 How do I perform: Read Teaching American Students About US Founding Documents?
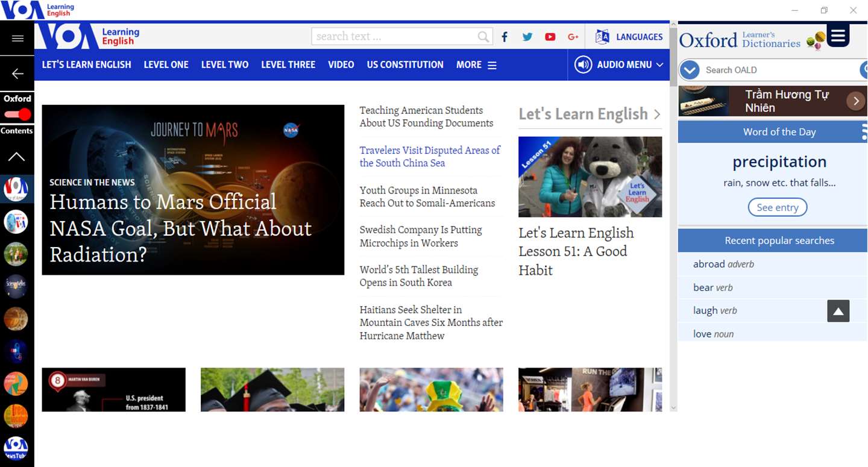click(426, 116)
